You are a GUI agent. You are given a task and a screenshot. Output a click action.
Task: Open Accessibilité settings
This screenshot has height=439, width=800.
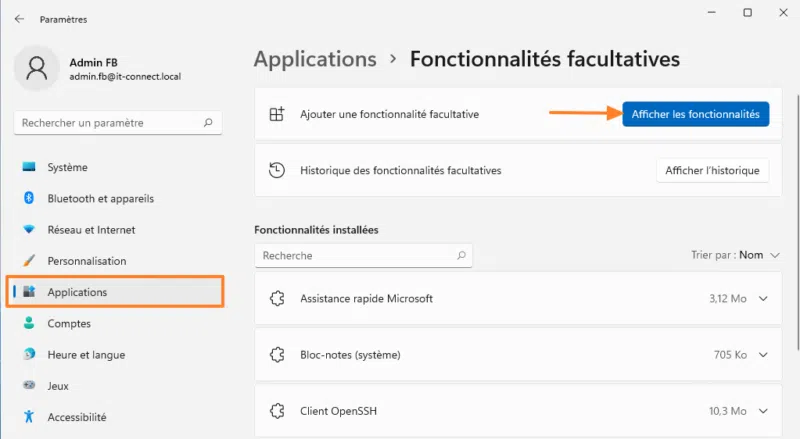pyautogui.click(x=77, y=416)
